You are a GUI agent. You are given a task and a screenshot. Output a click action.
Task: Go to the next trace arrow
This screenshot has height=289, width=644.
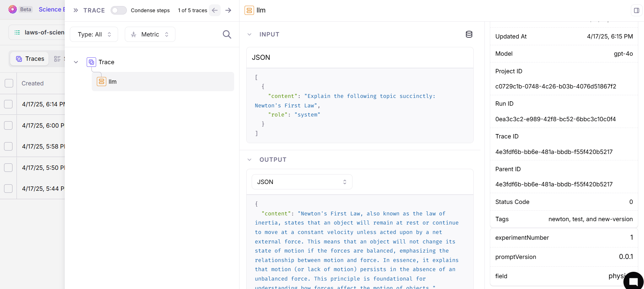tap(228, 10)
